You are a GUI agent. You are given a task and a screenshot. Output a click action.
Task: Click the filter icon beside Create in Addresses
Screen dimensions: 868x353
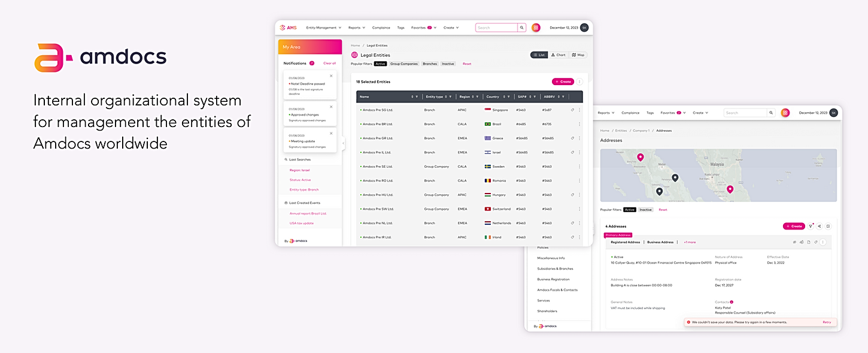[811, 226]
